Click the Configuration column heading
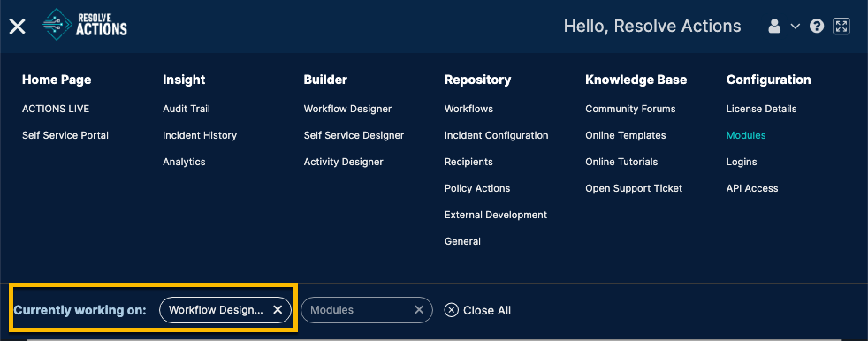868x341 pixels. click(x=768, y=80)
